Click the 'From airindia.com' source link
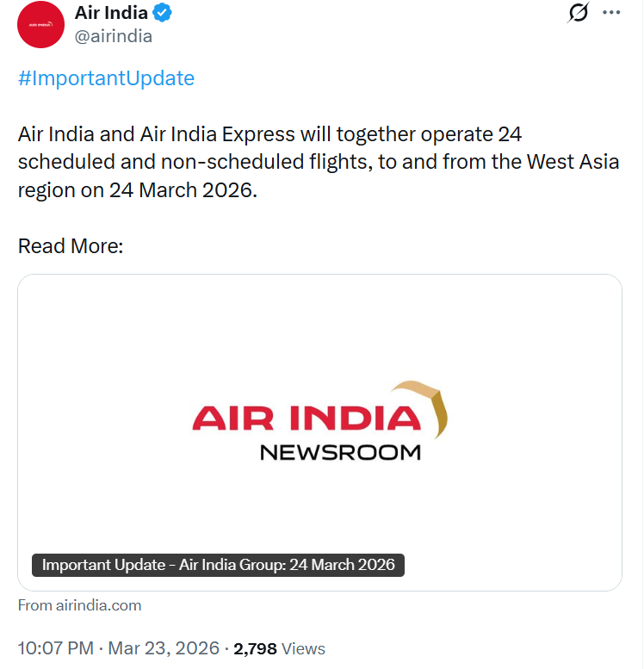Screen dimensions: 644x669 click(x=80, y=605)
